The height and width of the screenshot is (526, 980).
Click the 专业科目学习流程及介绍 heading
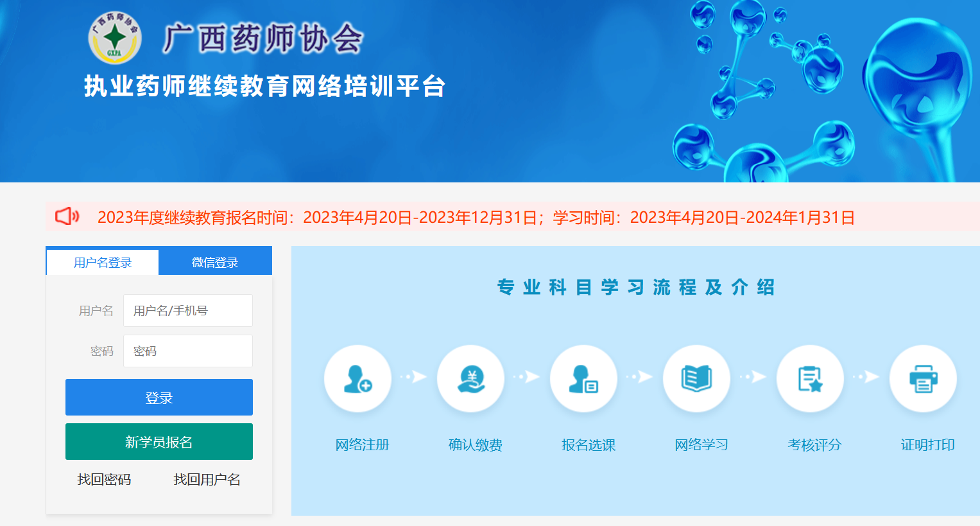coord(635,287)
